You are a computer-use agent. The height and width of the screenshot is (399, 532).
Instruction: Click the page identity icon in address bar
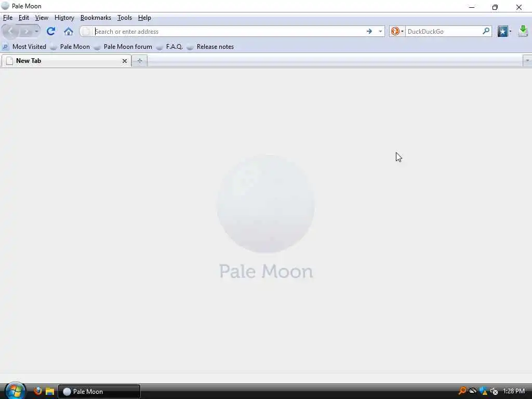(x=87, y=32)
